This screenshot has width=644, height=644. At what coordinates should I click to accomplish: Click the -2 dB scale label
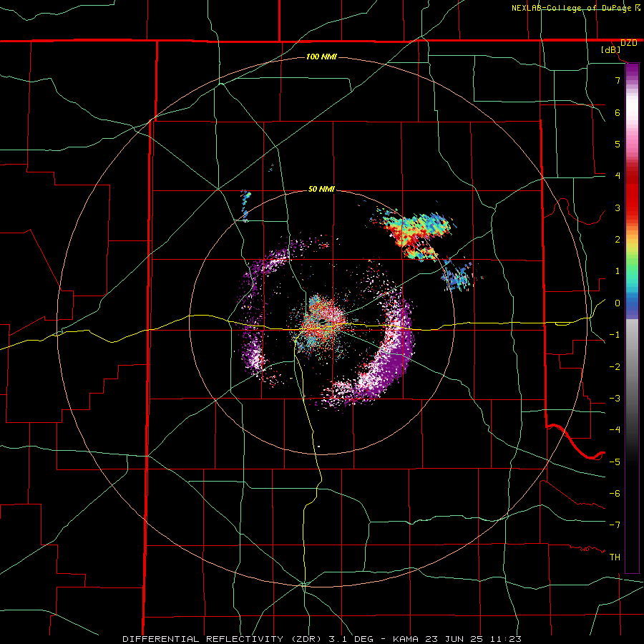click(615, 367)
